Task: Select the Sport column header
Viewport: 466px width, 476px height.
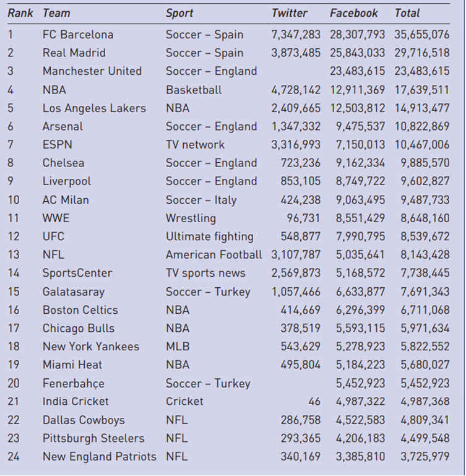Action: click(x=179, y=13)
